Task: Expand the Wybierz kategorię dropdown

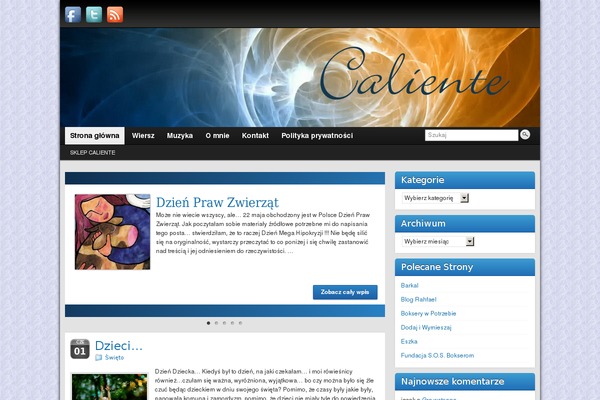Action: tap(435, 198)
